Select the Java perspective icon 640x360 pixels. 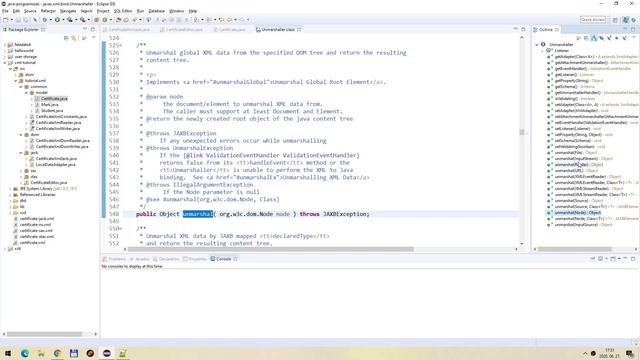626,20
